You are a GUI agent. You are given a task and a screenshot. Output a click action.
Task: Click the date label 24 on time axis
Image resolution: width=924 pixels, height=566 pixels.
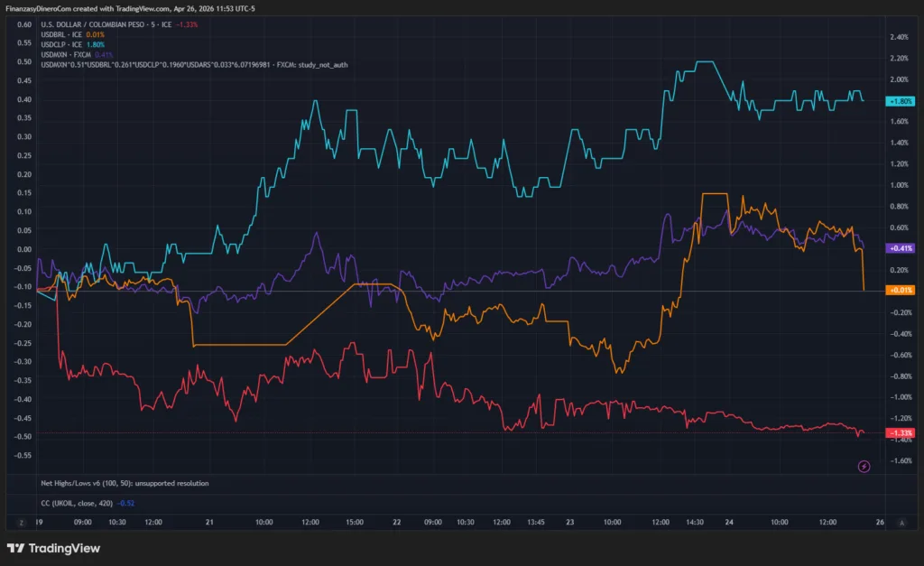(727, 522)
